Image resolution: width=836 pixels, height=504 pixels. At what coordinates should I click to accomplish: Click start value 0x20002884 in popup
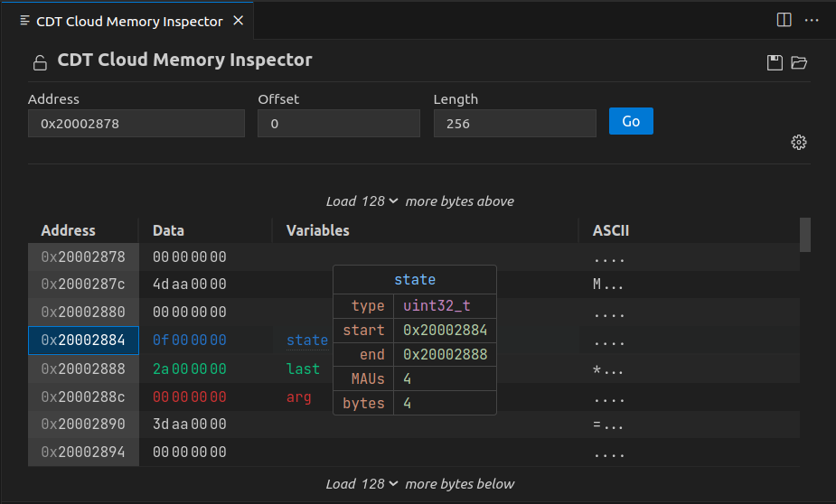click(x=446, y=330)
